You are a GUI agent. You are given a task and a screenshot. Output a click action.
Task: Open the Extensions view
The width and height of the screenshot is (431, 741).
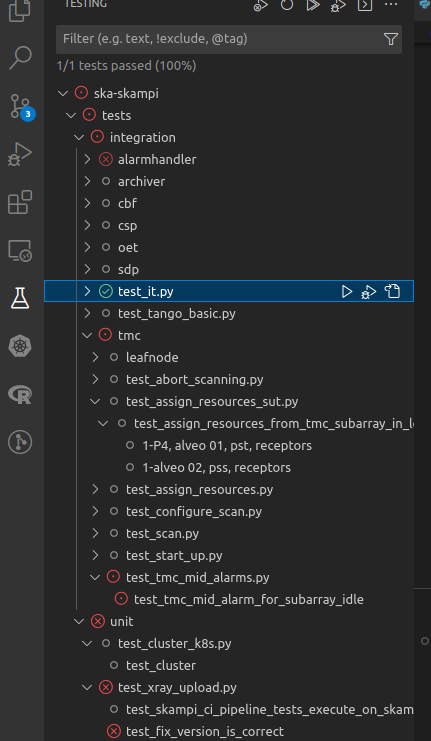pyautogui.click(x=20, y=202)
